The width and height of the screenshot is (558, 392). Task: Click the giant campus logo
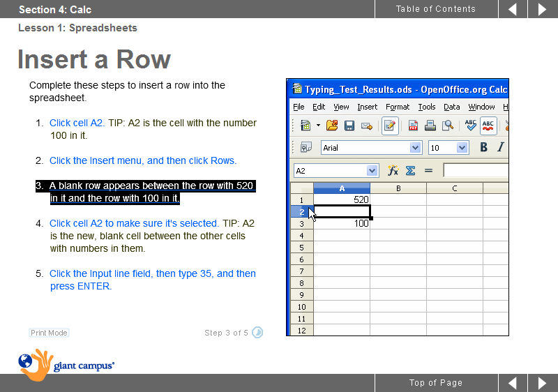pos(66,365)
